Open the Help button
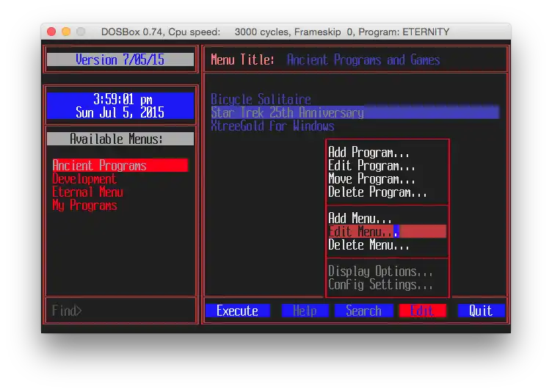This screenshot has height=392, width=552. point(305,311)
